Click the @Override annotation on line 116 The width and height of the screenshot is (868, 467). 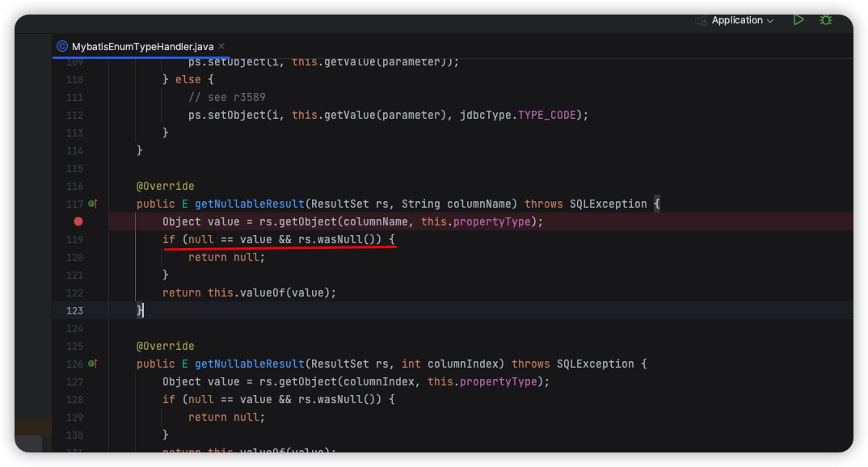point(165,186)
